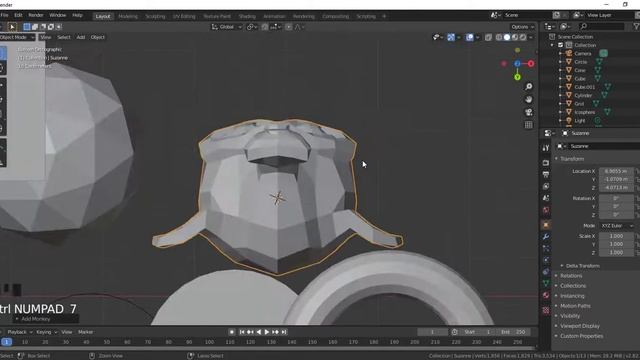Click the blue Z axis on the gizmo
Image resolution: width=640 pixels, height=360 pixels.
coord(517,64)
